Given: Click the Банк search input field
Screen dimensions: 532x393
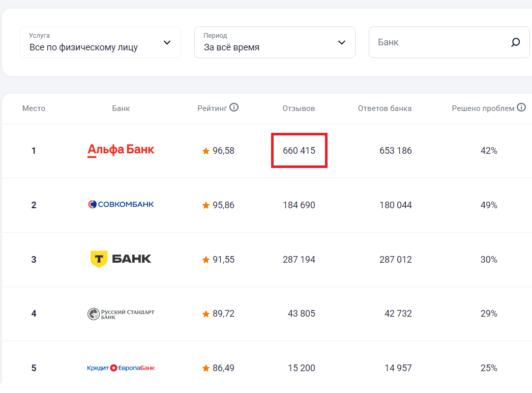Looking at the screenshot, I should pyautogui.click(x=449, y=42).
